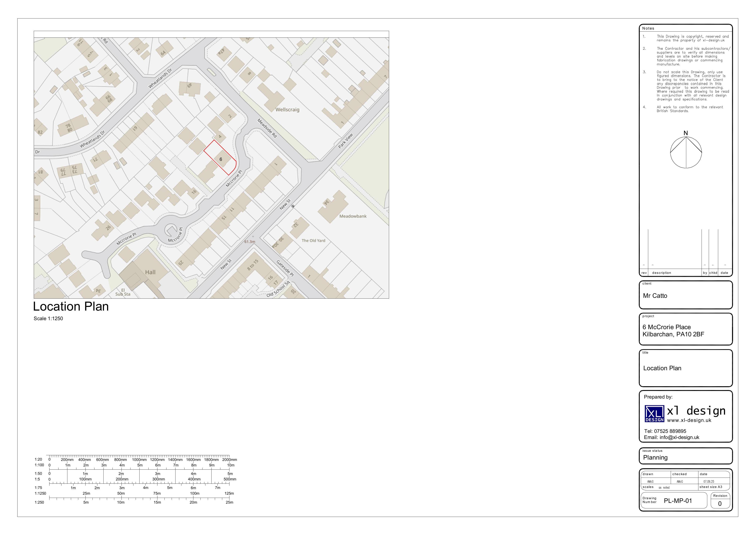Click the Revision value '0'

(720, 504)
